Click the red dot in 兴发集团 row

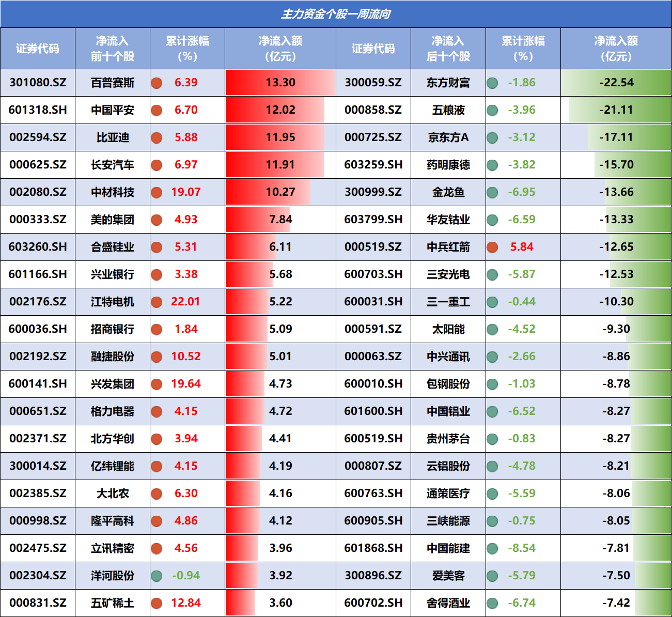tap(157, 384)
